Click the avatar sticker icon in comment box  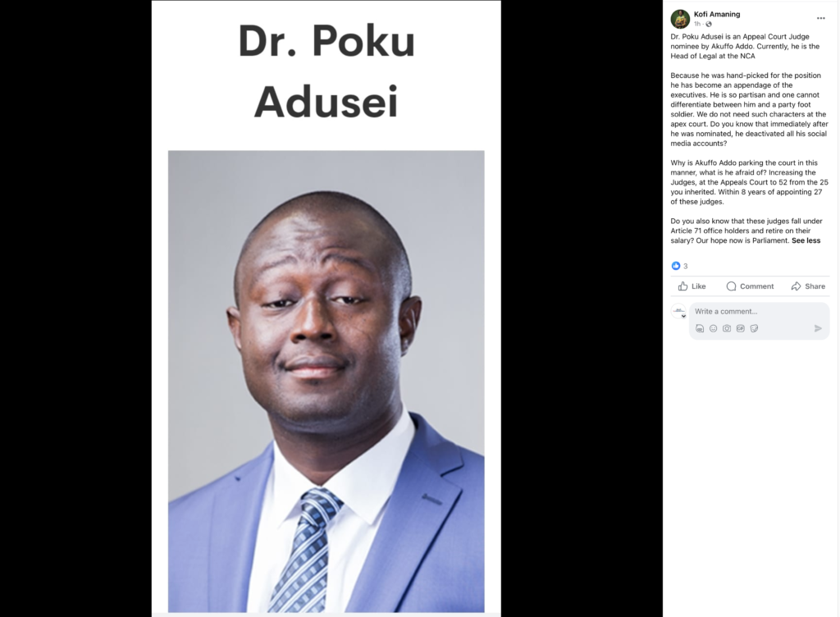point(700,328)
